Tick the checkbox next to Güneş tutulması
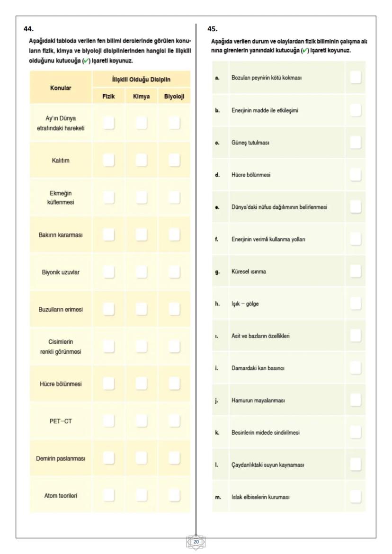Viewport: 392px width, 554px height. click(355, 142)
